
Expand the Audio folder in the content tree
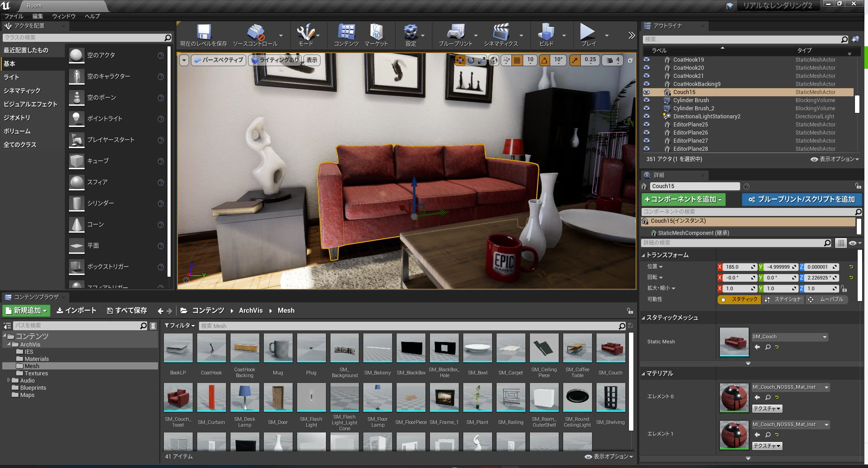(9, 381)
